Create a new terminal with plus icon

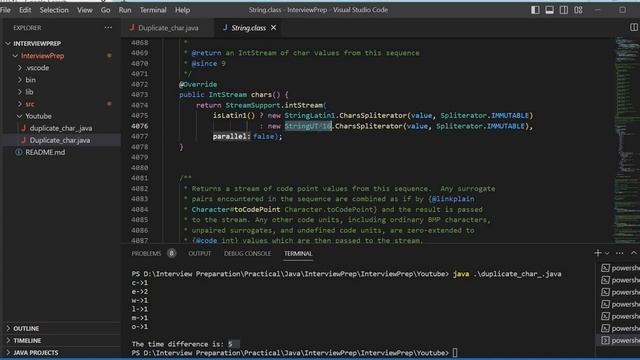tap(598, 253)
